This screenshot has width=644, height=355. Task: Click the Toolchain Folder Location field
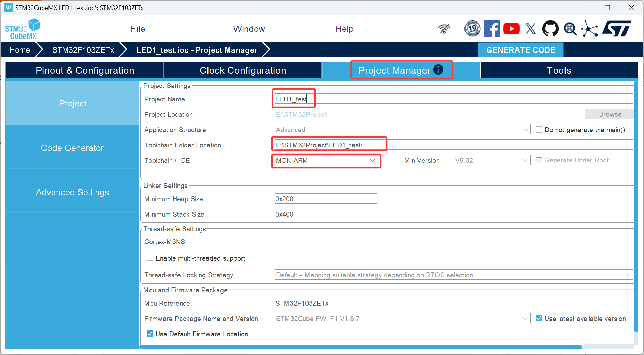pos(454,145)
